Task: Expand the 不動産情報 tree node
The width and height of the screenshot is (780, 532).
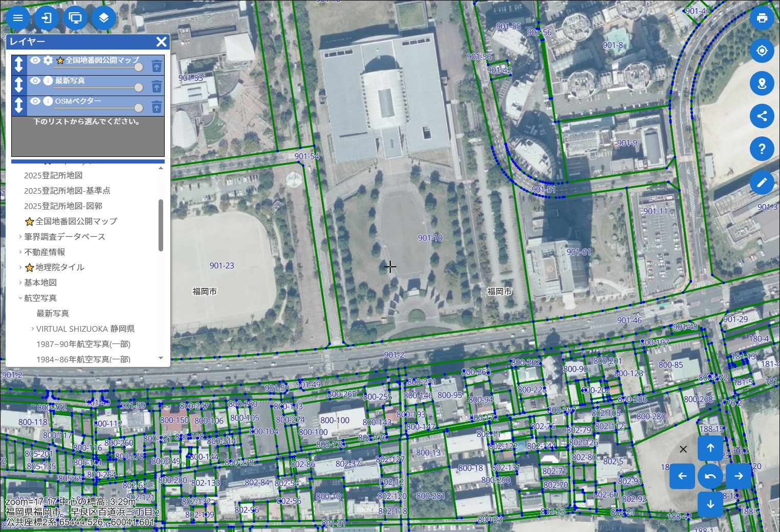Action: point(20,252)
